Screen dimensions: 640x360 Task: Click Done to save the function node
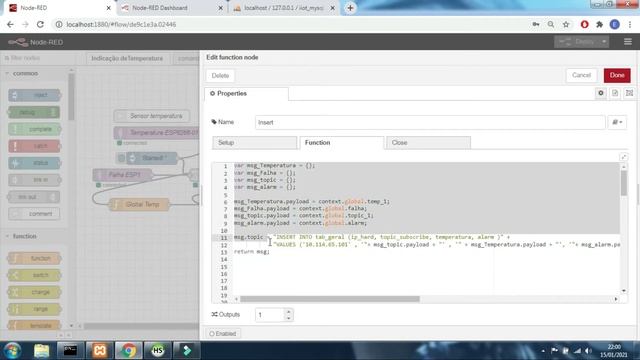617,75
